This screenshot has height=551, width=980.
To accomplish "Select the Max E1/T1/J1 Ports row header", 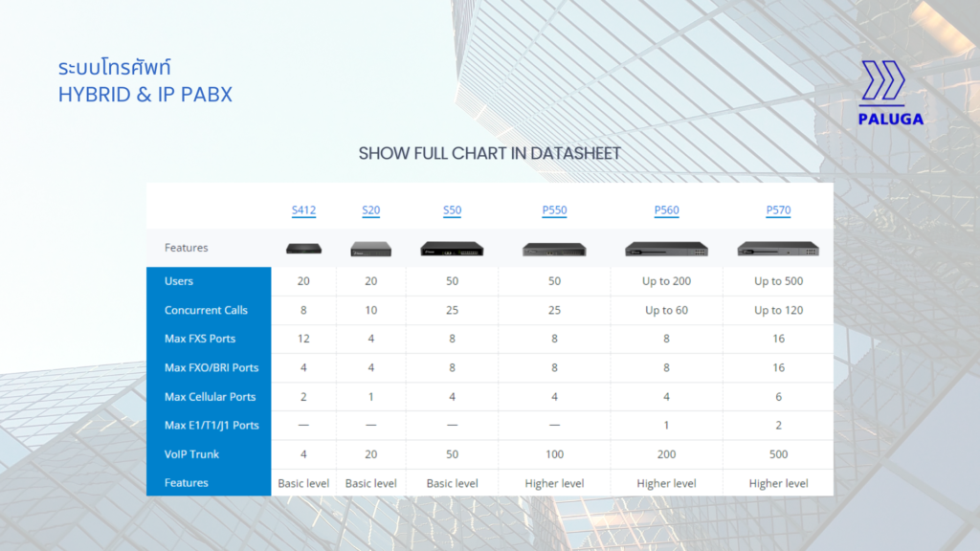I will coord(212,425).
